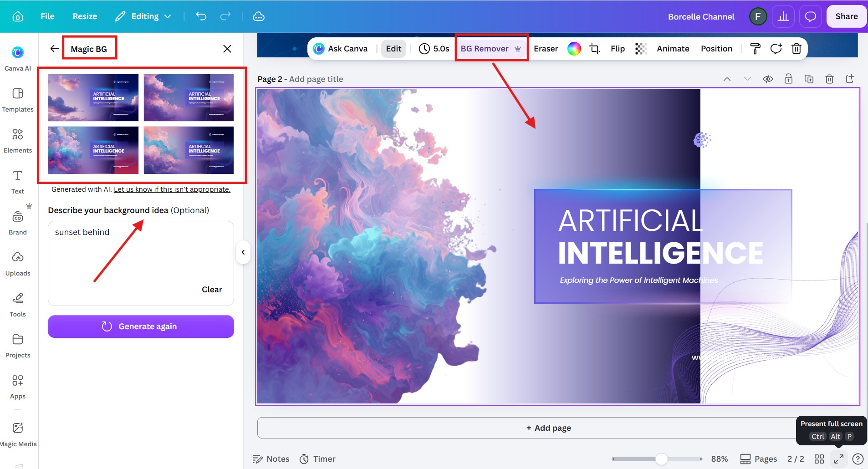Open the Templates sidebar panel
This screenshot has height=469, width=868.
click(18, 100)
